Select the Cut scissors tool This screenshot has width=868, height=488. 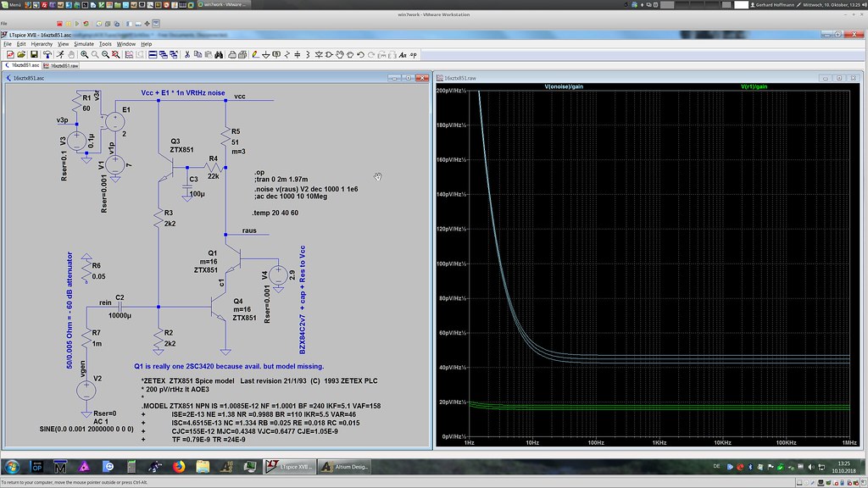[186, 54]
